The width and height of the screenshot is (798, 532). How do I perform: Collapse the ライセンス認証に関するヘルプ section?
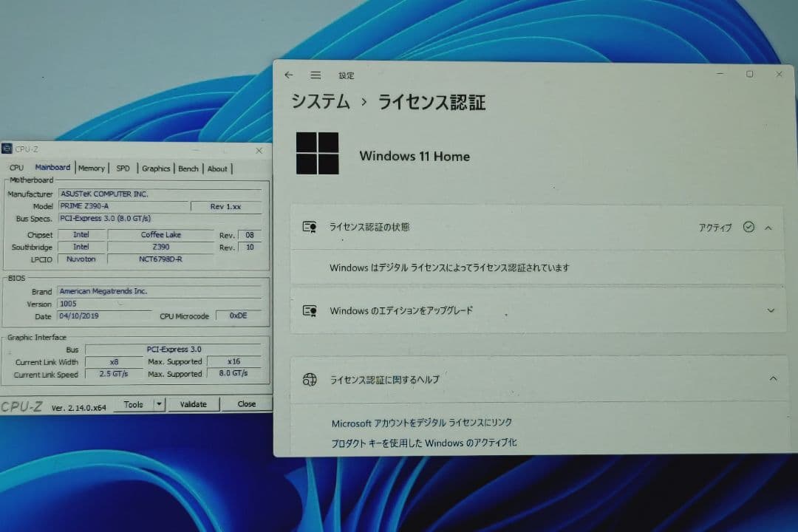(773, 379)
